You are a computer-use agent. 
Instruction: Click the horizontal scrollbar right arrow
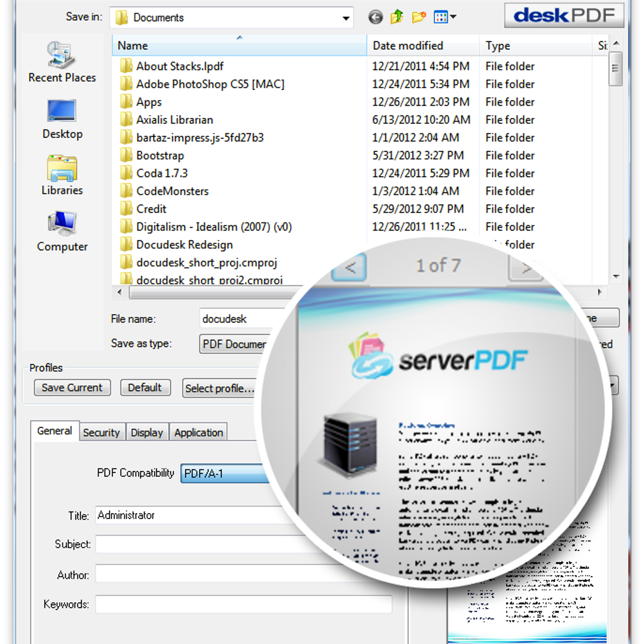(600, 292)
